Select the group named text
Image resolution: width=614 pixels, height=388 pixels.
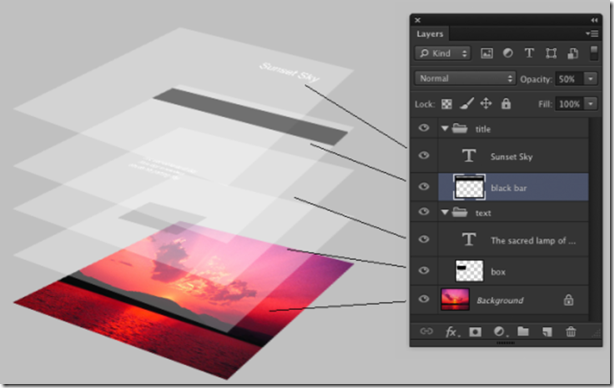pos(483,213)
